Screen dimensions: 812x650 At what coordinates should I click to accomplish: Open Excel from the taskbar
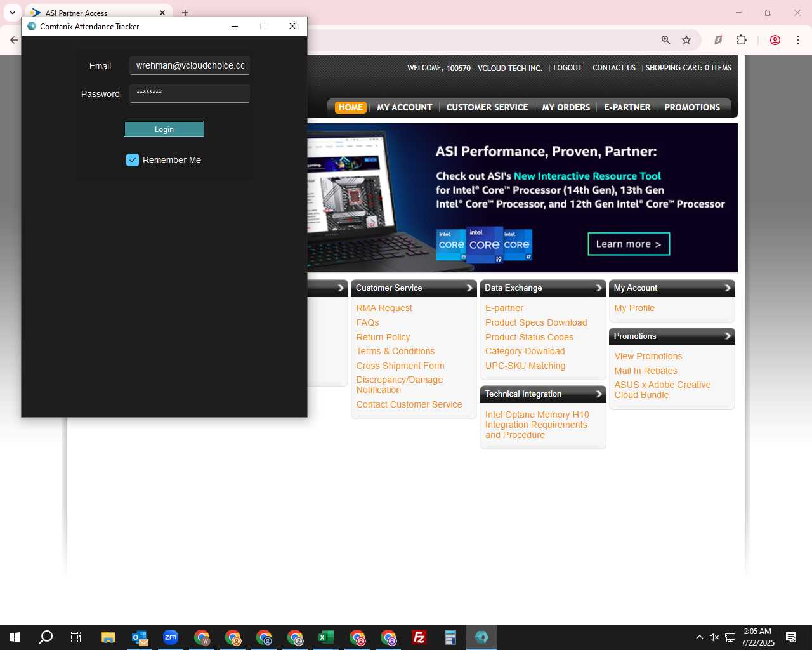pyautogui.click(x=326, y=637)
